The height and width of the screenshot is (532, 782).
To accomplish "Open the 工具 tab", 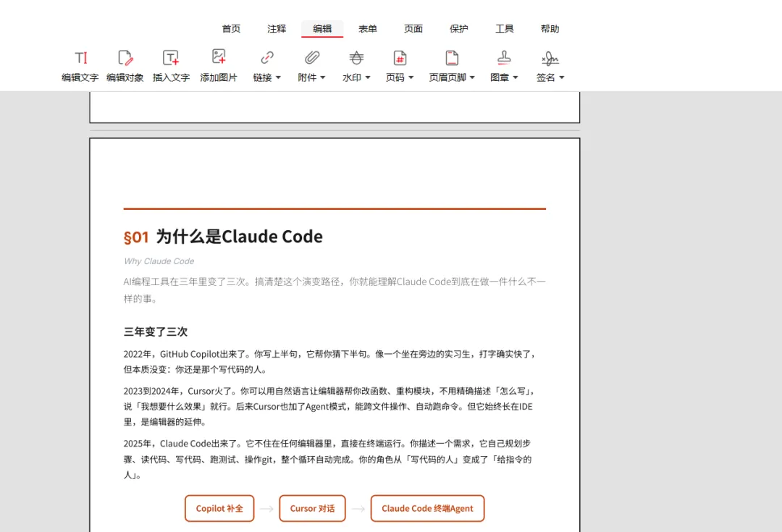I will point(504,29).
